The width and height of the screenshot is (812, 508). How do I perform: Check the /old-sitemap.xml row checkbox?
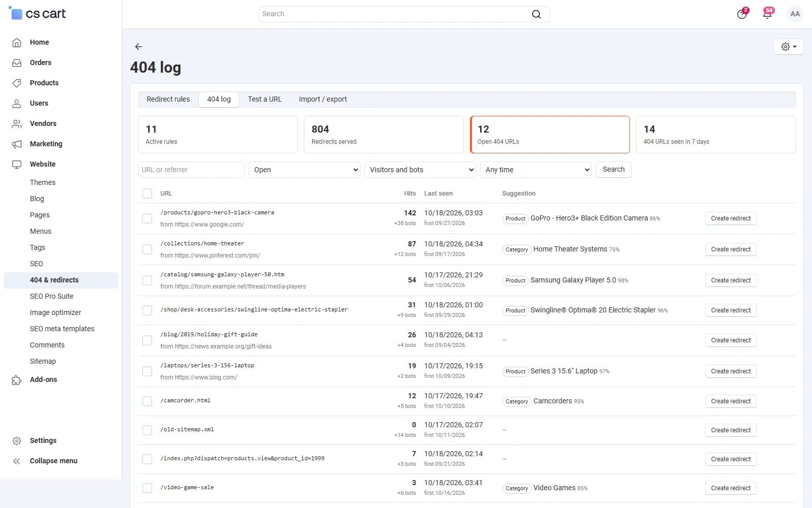click(x=147, y=430)
